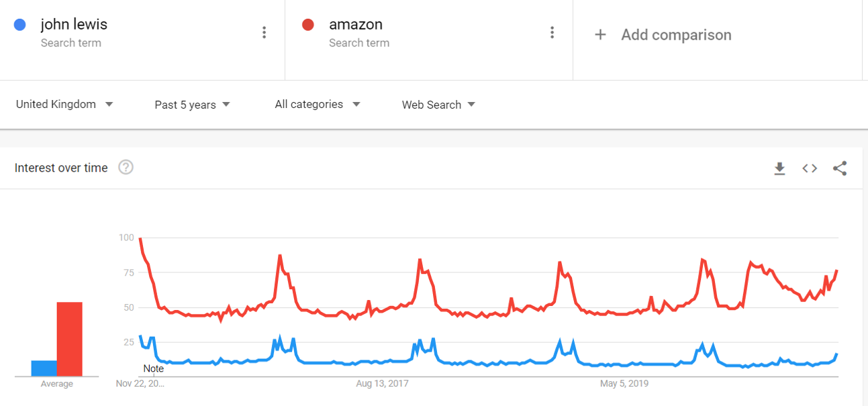The height and width of the screenshot is (406, 868).
Task: Share the Interest over time chart
Action: 840,168
